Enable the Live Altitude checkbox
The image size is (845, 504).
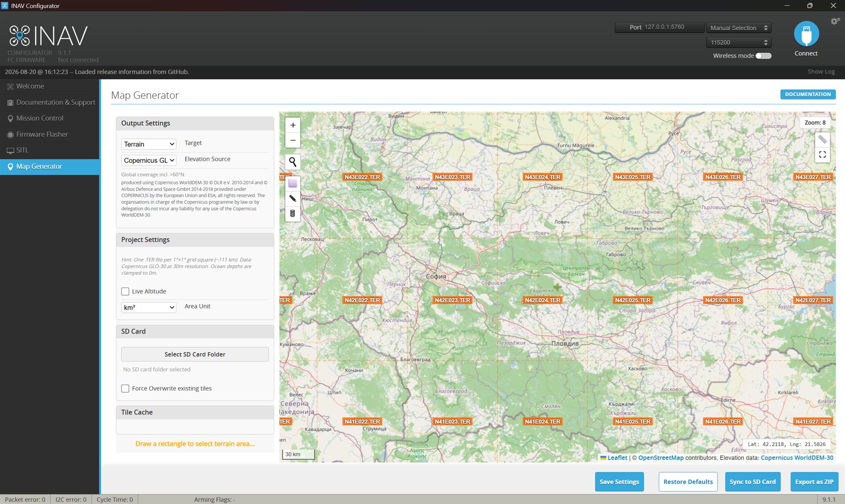[x=125, y=292]
